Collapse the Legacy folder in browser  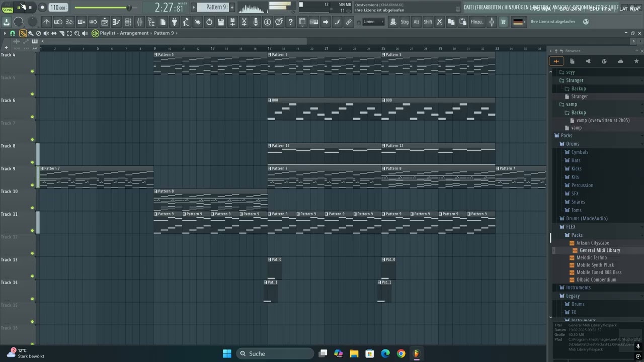[573, 296]
